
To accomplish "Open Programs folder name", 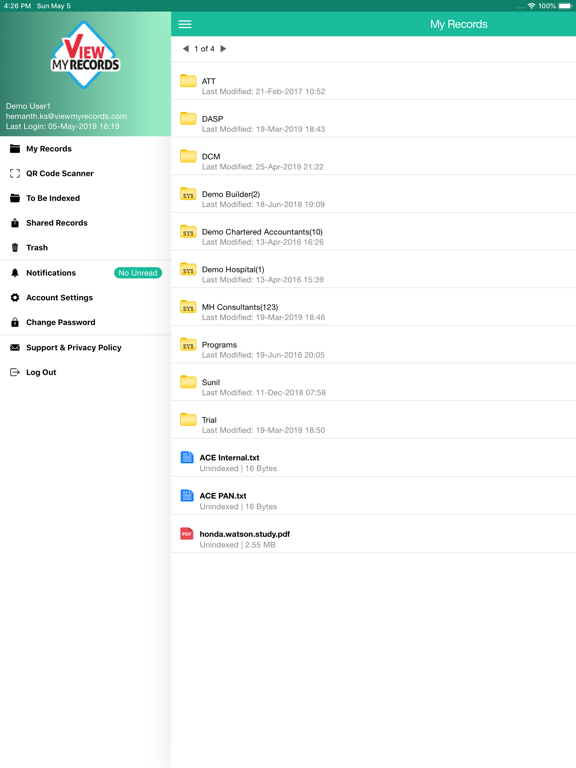I will [x=219, y=345].
